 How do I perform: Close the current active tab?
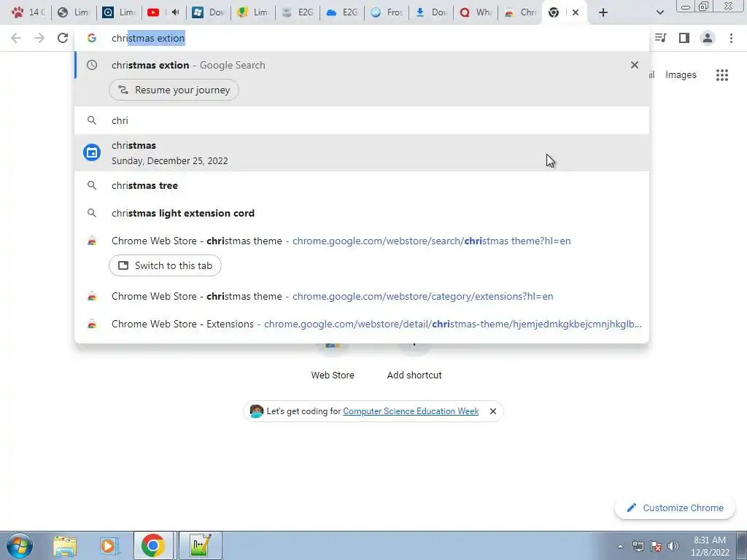(576, 12)
